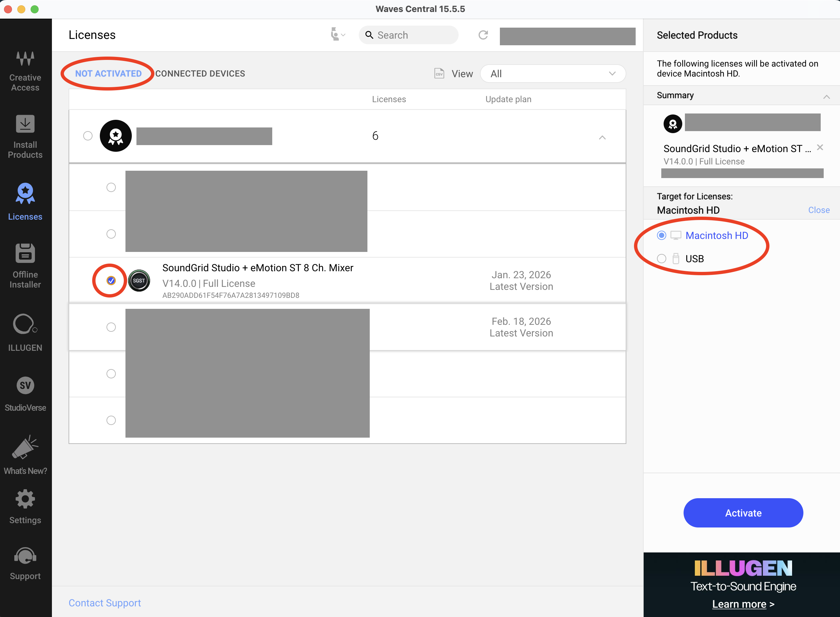Viewport: 840px width, 617px height.
Task: Click the Update plan column header
Action: 508,100
